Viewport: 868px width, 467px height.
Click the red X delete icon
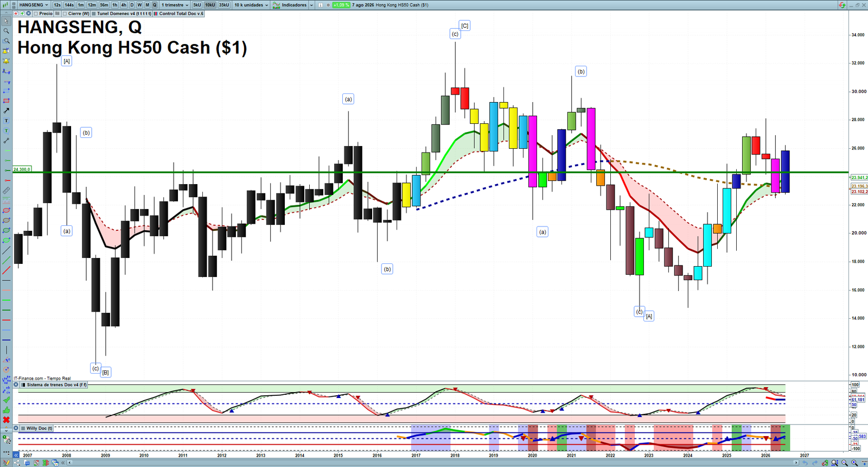coord(6,420)
